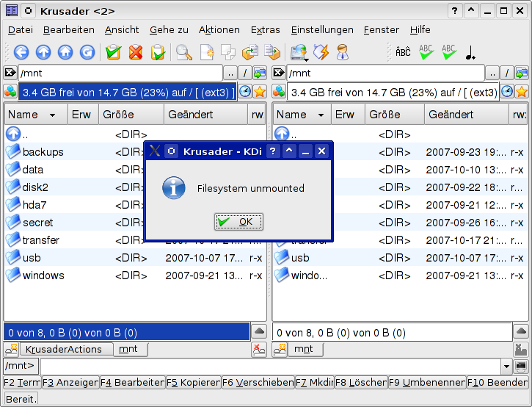
Task: Open right panel history clock icon
Action: point(507,92)
